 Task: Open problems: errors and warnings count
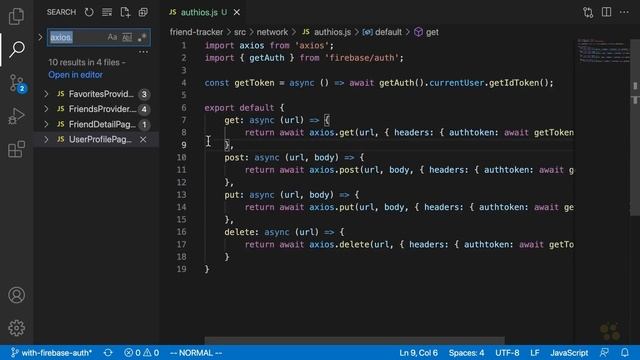click(x=141, y=353)
